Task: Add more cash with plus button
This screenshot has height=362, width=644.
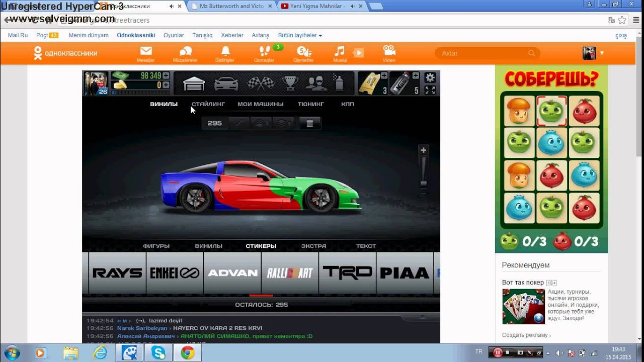Action: tap(166, 76)
